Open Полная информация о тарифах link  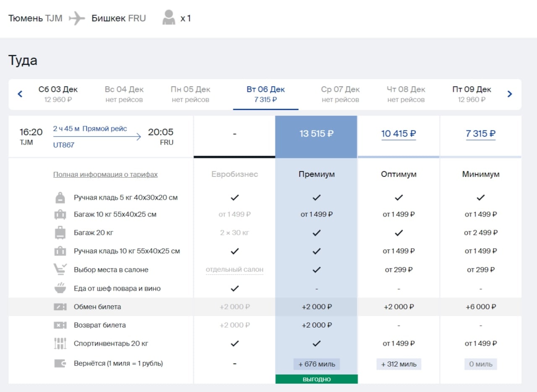point(105,174)
